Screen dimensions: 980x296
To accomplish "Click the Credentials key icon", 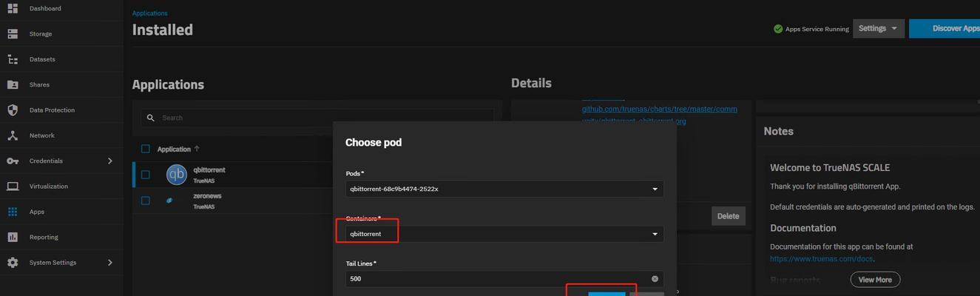I will [x=13, y=161].
